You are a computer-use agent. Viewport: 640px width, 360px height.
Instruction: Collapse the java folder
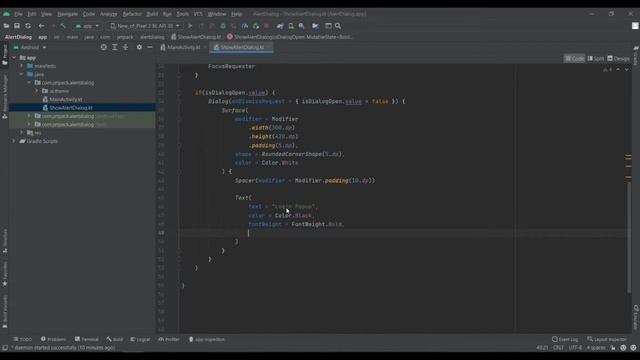(22, 74)
